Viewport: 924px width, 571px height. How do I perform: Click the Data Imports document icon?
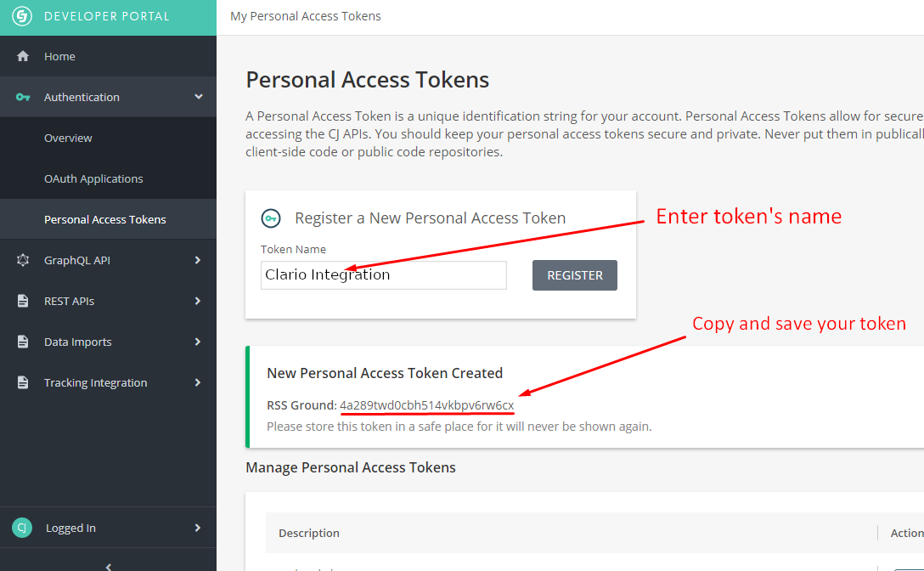(23, 342)
